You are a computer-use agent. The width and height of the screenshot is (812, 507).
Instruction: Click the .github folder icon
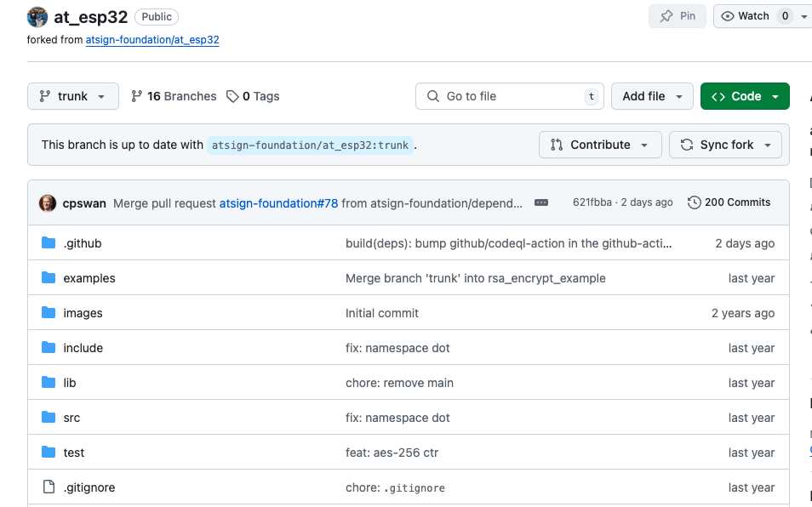[x=49, y=243]
